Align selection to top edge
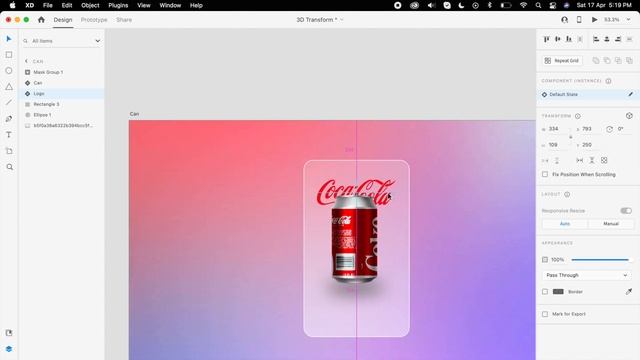This screenshot has width=640, height=360. point(547,39)
